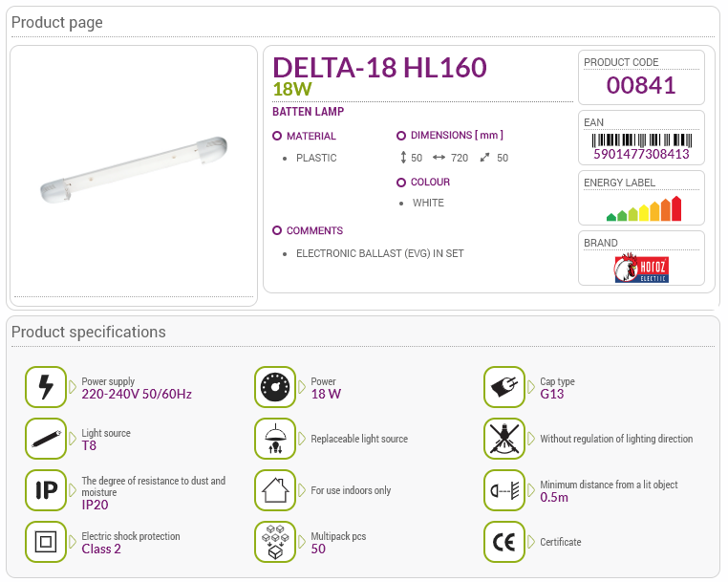Open the batten lamp product photo

[134, 170]
